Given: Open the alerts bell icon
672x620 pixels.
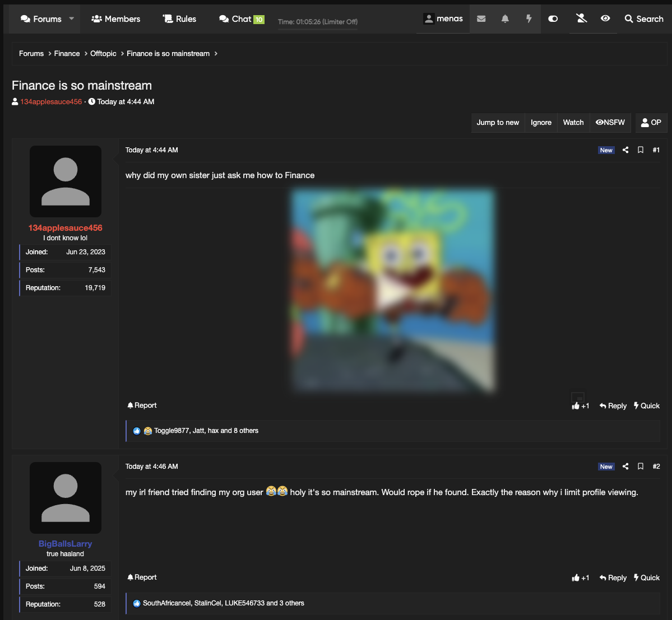Looking at the screenshot, I should click(506, 18).
